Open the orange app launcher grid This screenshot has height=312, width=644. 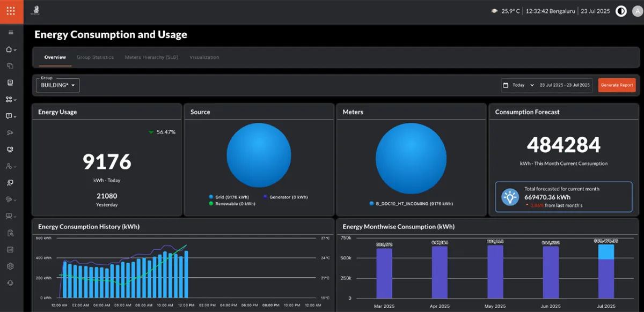pyautogui.click(x=11, y=11)
